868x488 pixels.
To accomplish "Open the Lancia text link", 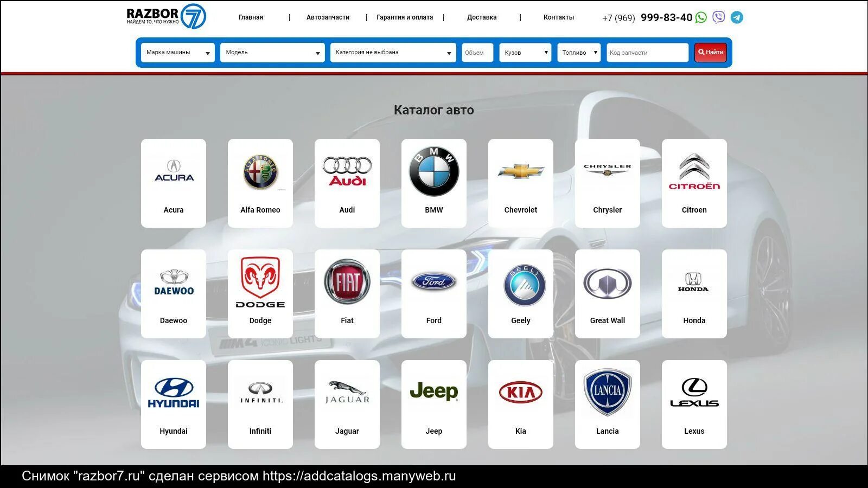I will 608,431.
